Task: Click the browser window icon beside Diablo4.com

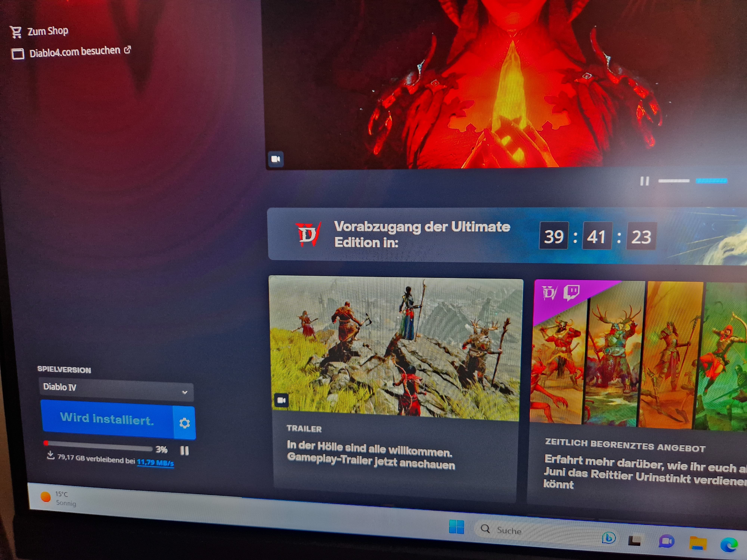Action: tap(18, 54)
